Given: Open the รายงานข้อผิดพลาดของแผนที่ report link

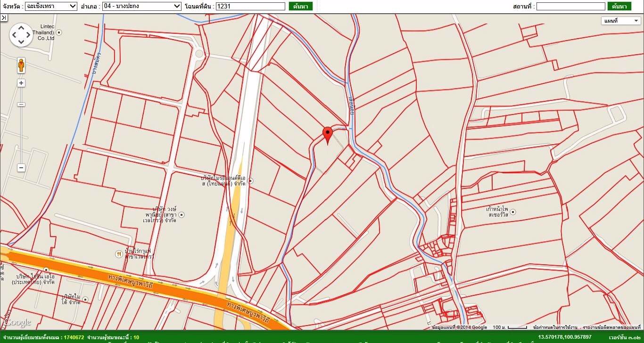Looking at the screenshot, I should click(611, 327).
